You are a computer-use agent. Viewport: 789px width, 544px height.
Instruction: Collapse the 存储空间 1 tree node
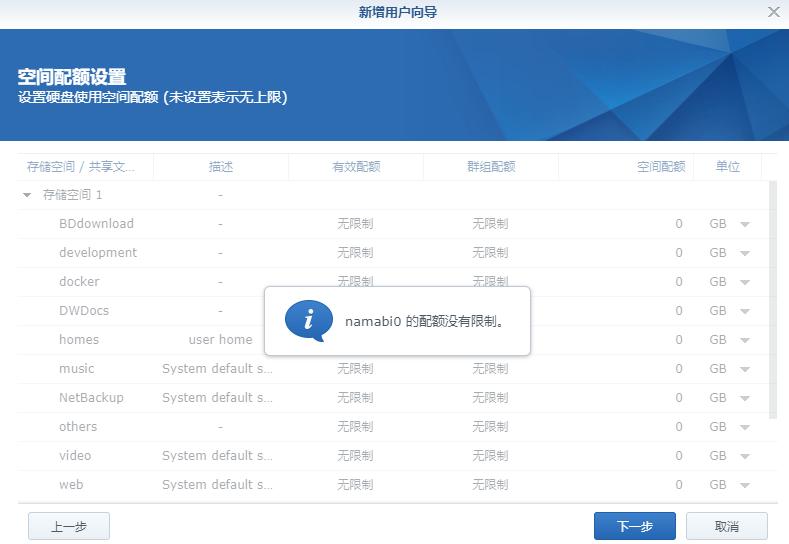point(27,195)
